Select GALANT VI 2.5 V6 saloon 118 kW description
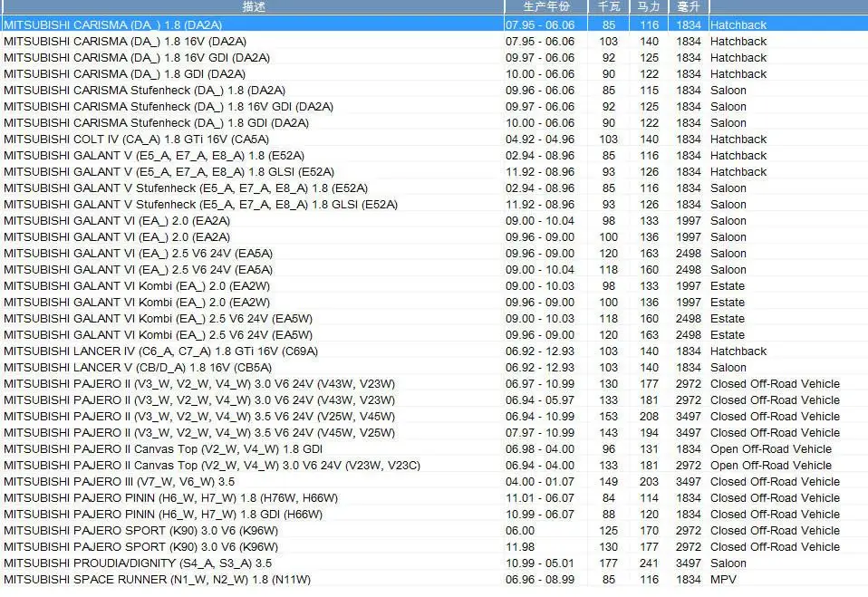 click(x=138, y=270)
